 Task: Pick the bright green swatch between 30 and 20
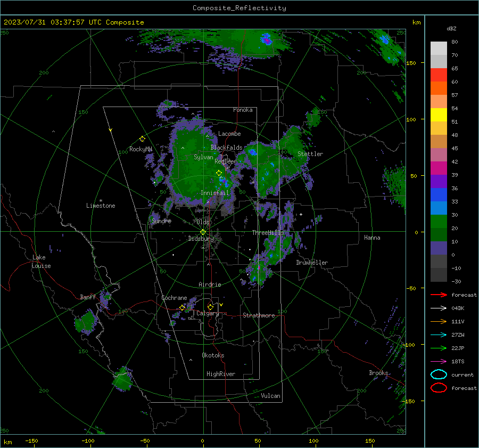point(439,222)
